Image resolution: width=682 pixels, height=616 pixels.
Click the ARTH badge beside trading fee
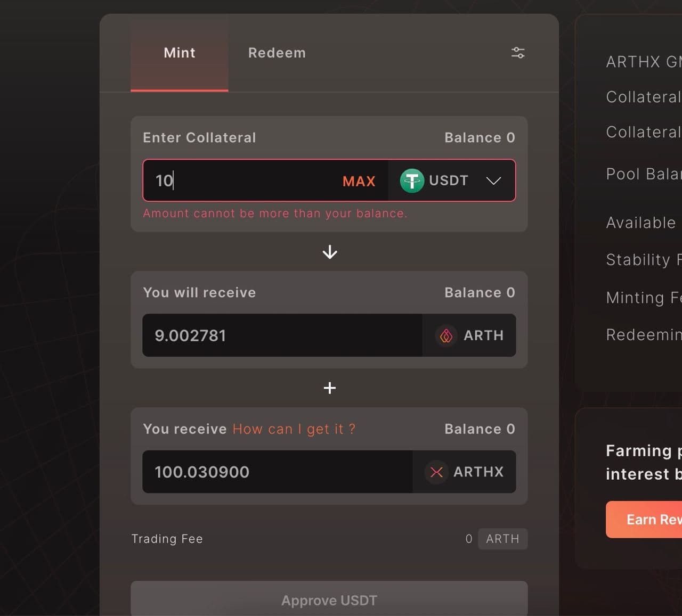[x=502, y=539]
